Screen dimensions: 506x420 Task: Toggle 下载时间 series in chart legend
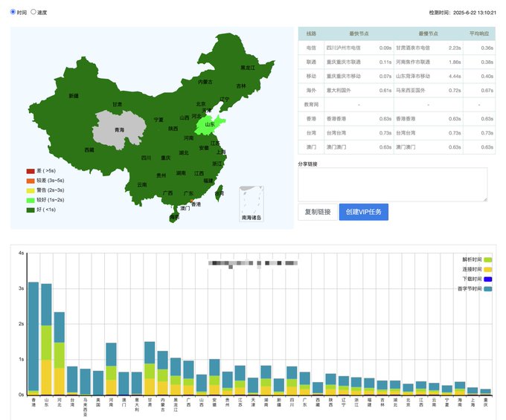point(487,279)
